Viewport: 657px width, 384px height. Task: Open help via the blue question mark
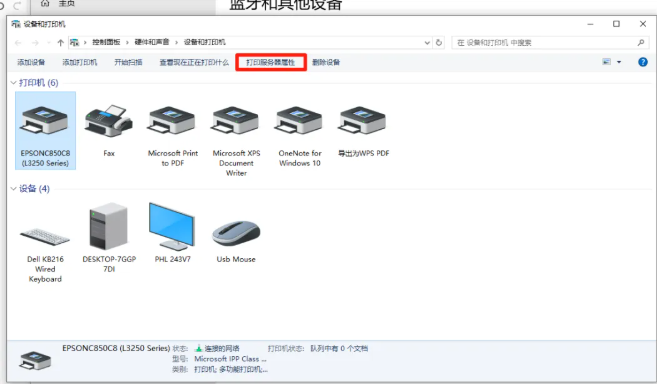643,62
